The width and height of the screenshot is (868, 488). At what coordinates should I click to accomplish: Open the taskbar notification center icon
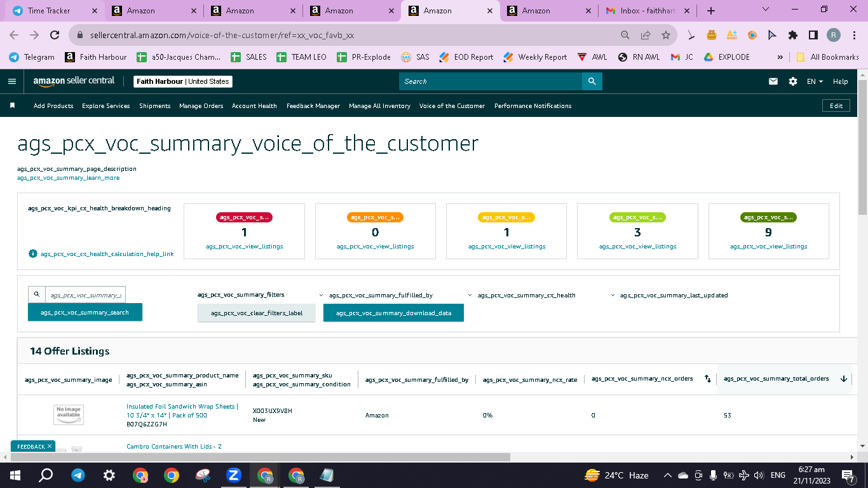[x=848, y=475]
